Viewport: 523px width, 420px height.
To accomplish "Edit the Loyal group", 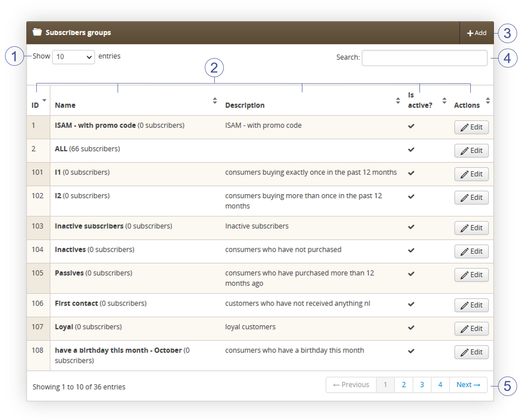I will click(x=471, y=329).
